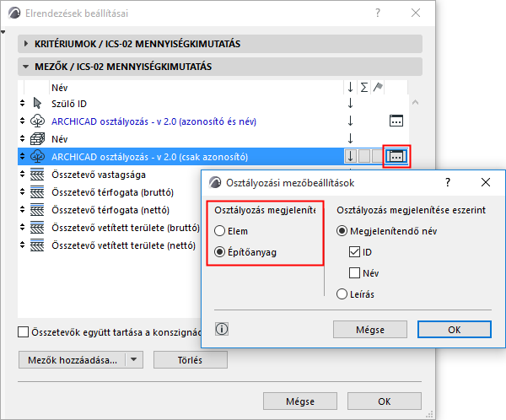506x420 pixels.
Task: Confirm OK in Osztályozási mezőbeállítások dialog
Action: [x=455, y=329]
